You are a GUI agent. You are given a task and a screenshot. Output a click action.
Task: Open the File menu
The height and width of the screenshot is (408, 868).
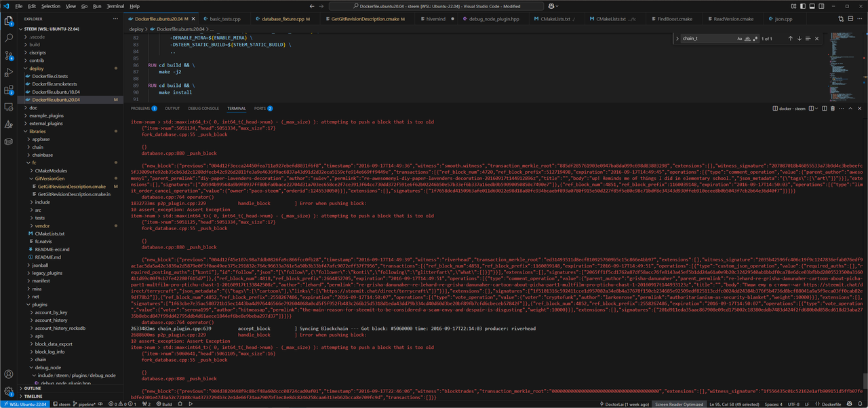point(19,6)
